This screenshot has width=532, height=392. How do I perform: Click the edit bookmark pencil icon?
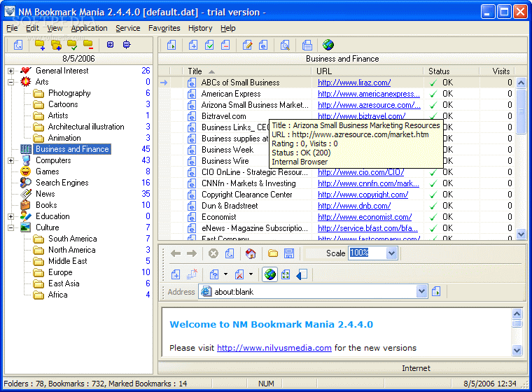[247, 45]
